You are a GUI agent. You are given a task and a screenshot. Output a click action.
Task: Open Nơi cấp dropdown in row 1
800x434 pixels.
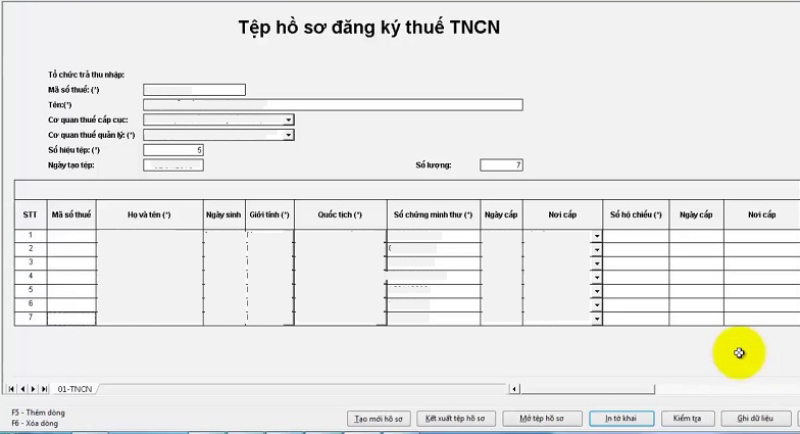(597, 236)
